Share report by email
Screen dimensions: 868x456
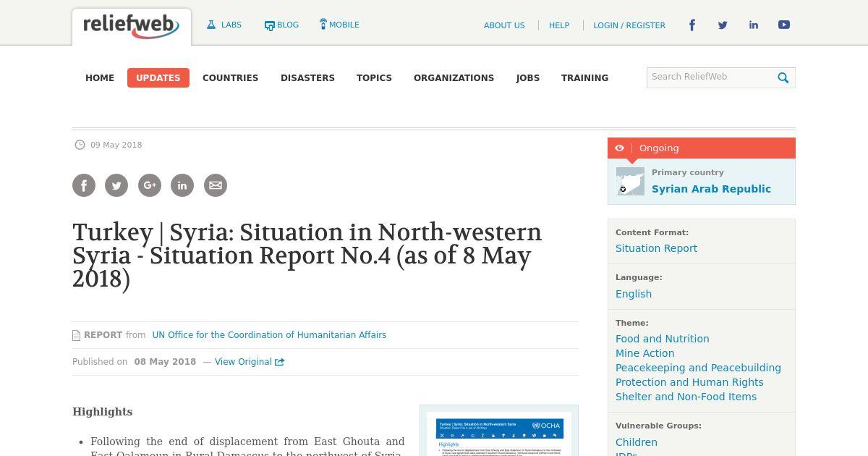(216, 185)
